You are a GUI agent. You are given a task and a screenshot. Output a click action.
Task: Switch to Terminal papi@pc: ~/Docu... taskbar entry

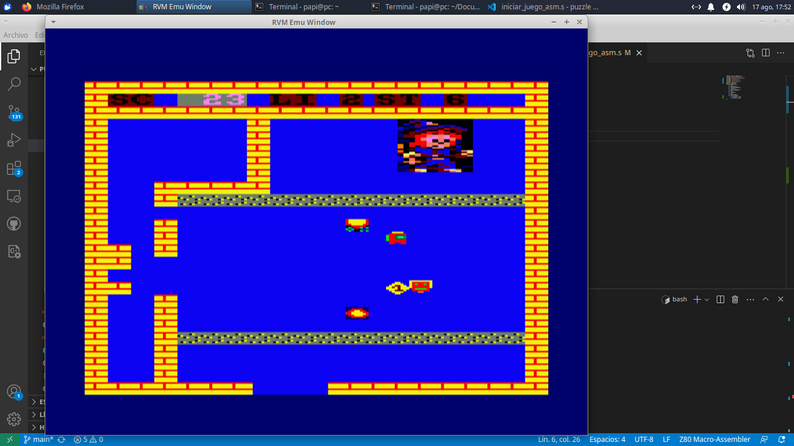point(426,7)
